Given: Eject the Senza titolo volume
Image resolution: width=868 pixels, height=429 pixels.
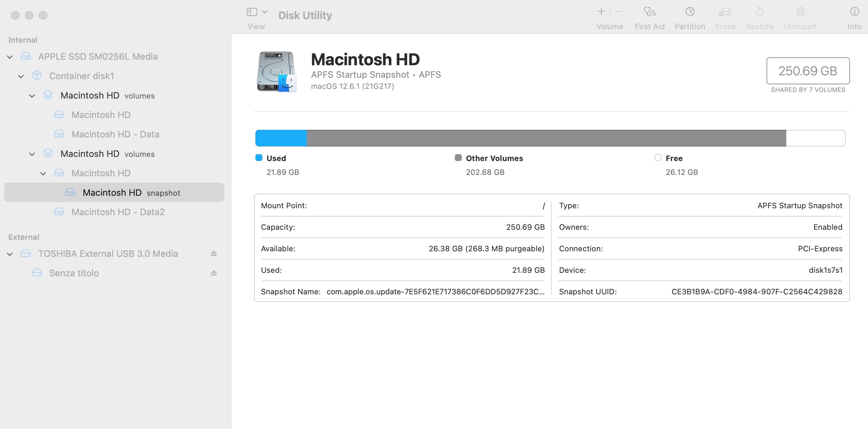Looking at the screenshot, I should 214,273.
